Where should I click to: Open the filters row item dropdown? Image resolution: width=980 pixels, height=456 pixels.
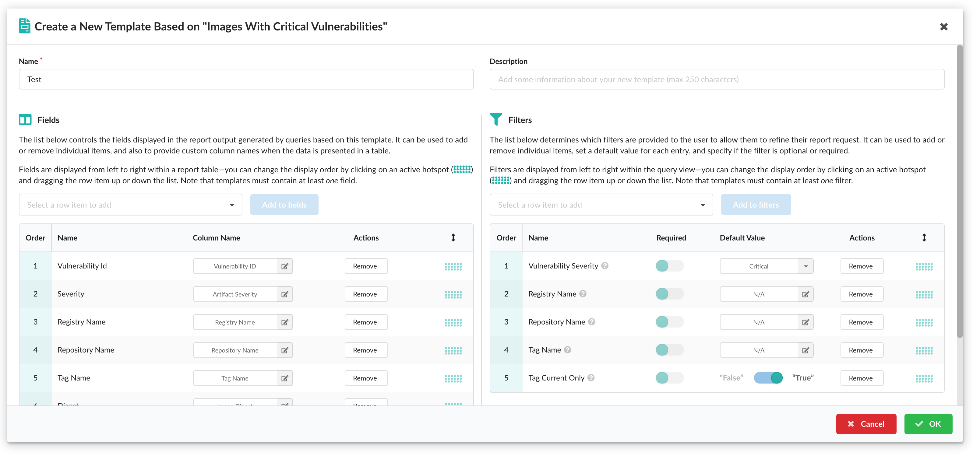pyautogui.click(x=601, y=205)
